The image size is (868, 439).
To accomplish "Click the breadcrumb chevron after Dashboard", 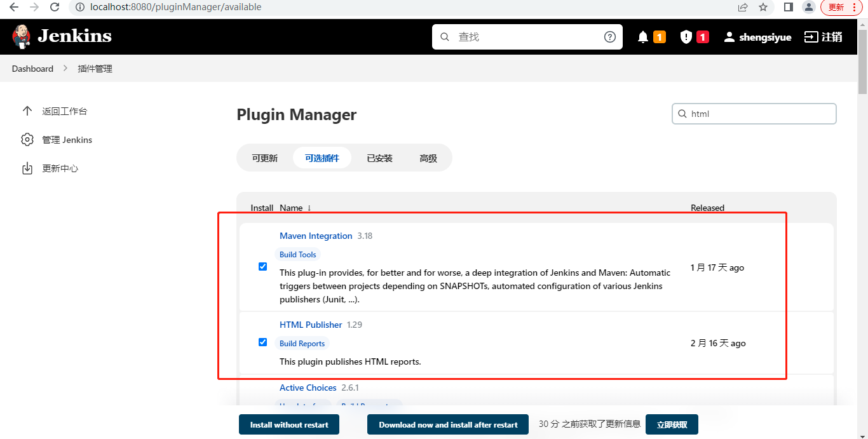I will [x=65, y=69].
